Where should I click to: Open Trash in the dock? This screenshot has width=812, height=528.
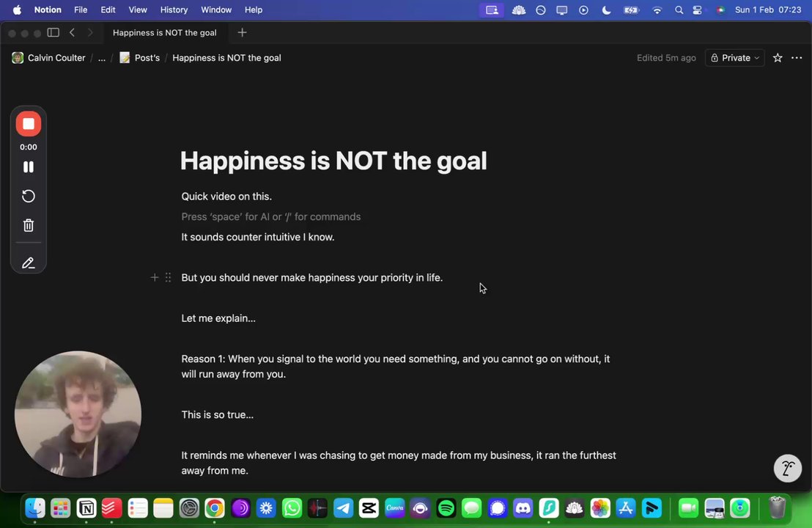pyautogui.click(x=777, y=508)
